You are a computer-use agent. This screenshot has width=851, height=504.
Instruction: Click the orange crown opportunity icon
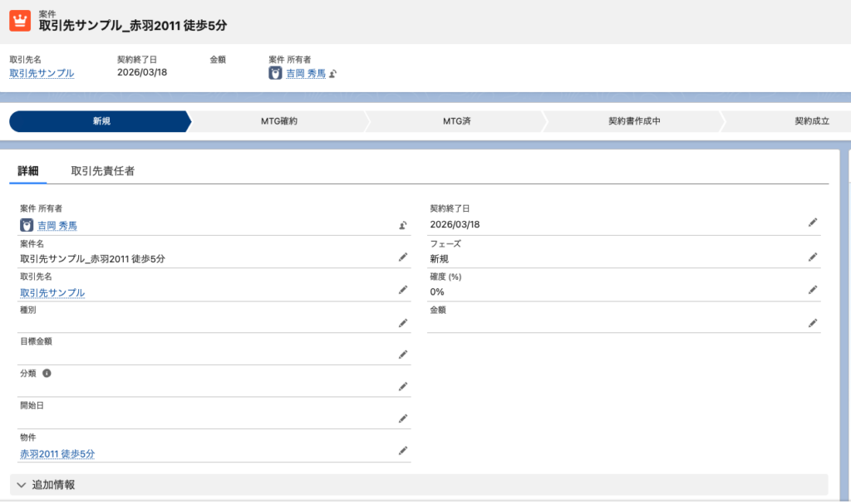[21, 20]
